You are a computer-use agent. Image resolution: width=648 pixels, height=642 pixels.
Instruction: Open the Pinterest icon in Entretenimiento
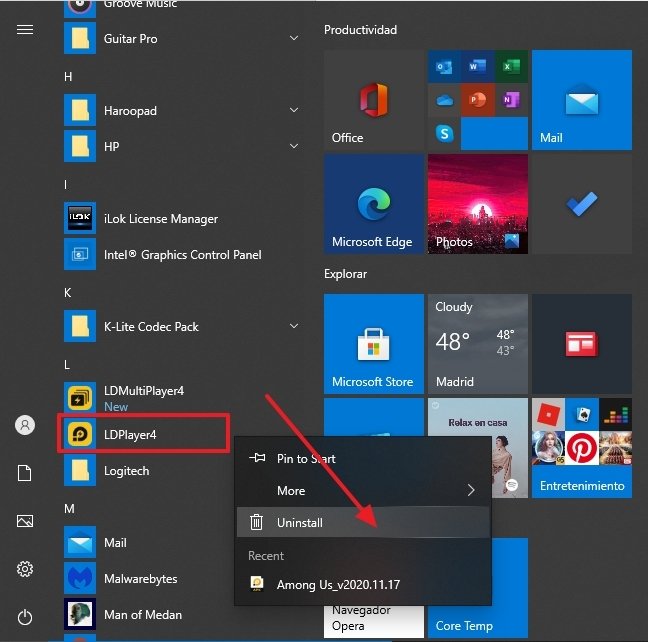coord(582,448)
